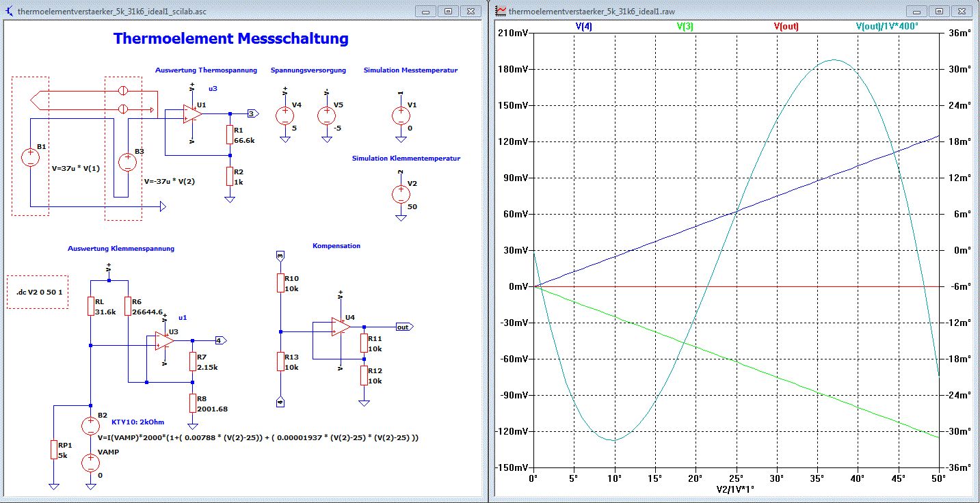Viewport: 980px width, 503px height.
Task: Minimize the waveform .raw window
Action: click(x=918, y=12)
